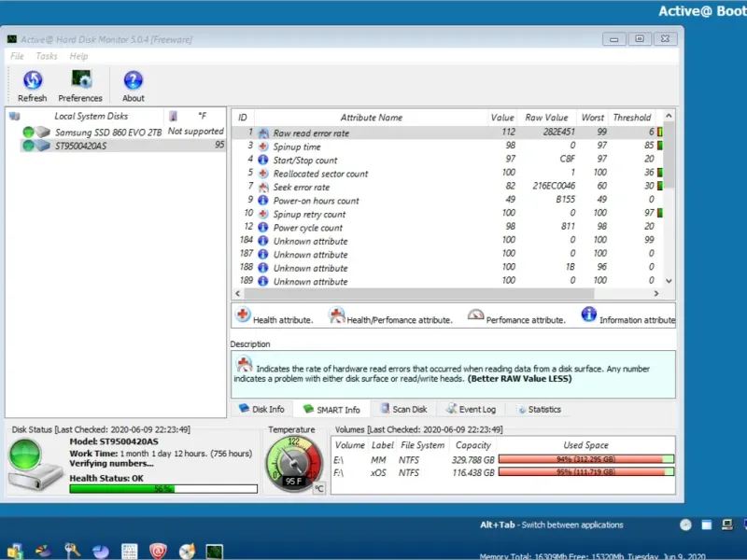Click the info icon for attribute 184
747x560 pixels.
point(263,241)
